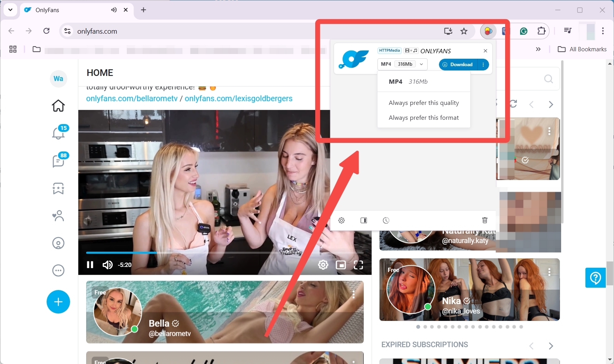Open the All Bookmarks folder
Screen dimensions: 614x364
(582, 49)
